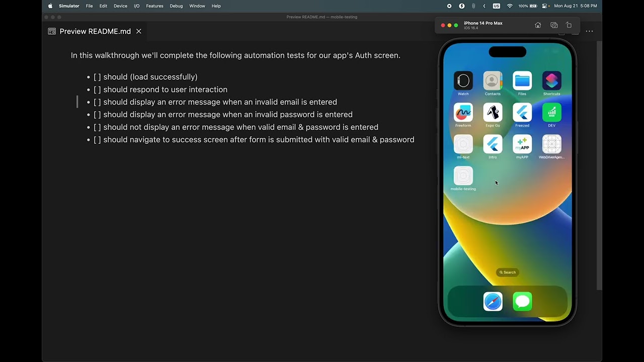Click the date and time Mon Aug 21
The width and height of the screenshot is (644, 362).
click(576, 6)
